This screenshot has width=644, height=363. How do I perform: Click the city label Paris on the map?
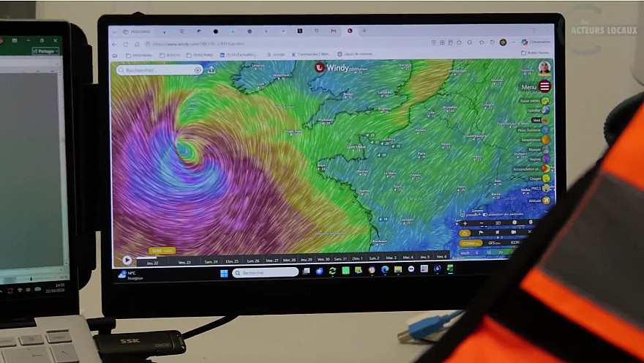(x=422, y=154)
